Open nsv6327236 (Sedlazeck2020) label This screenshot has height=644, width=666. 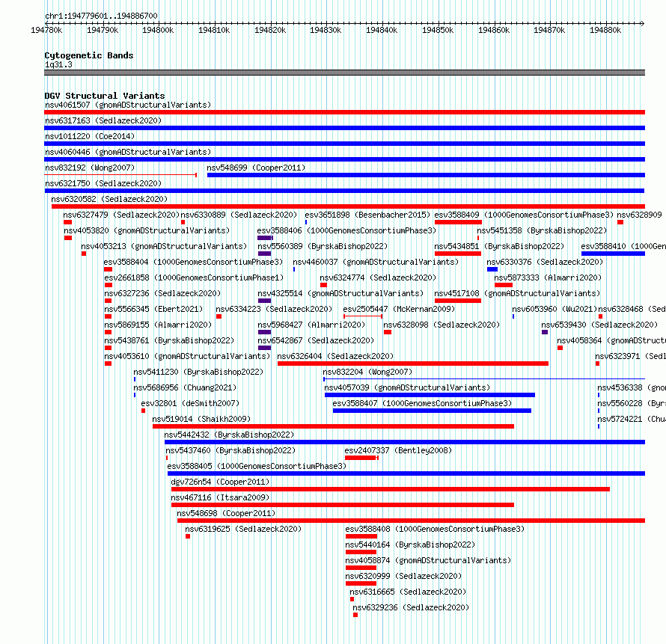(162, 293)
